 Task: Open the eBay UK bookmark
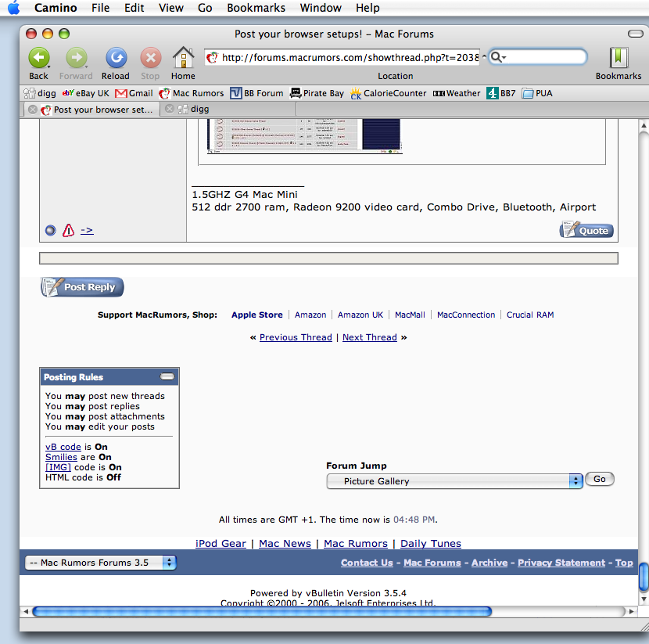86,93
